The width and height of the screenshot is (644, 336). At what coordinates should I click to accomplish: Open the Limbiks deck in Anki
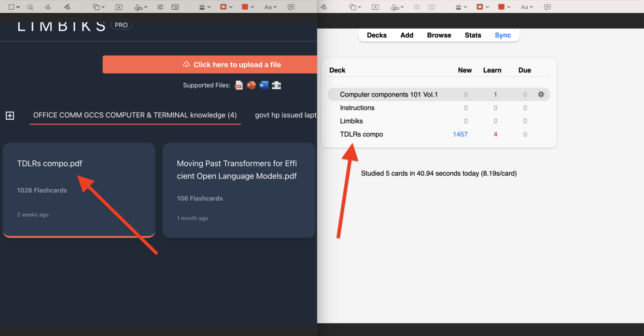[x=351, y=121]
